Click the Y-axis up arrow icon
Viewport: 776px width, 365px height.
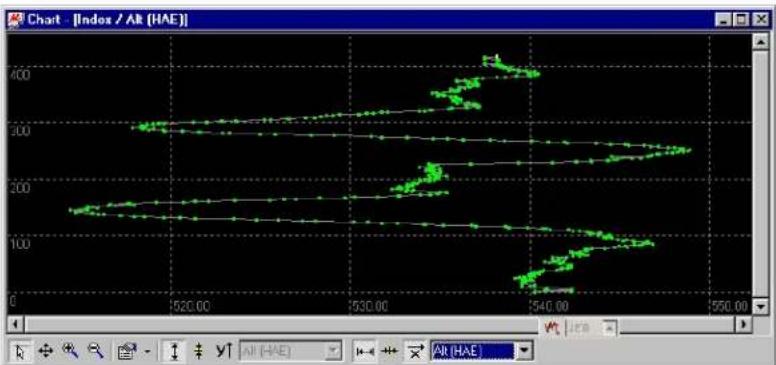pos(223,352)
